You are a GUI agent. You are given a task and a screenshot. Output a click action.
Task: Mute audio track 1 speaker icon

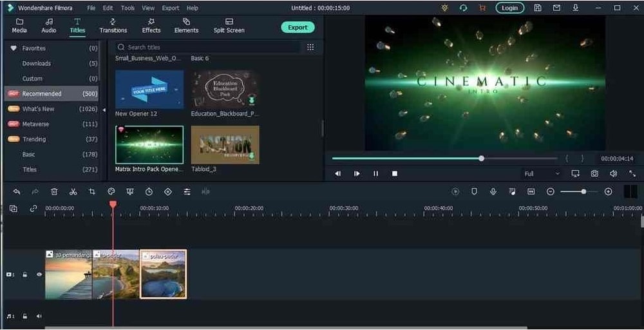coord(39,316)
